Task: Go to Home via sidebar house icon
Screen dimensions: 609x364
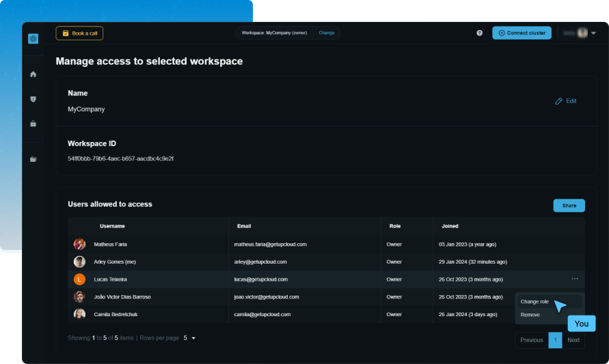Action: tap(33, 74)
